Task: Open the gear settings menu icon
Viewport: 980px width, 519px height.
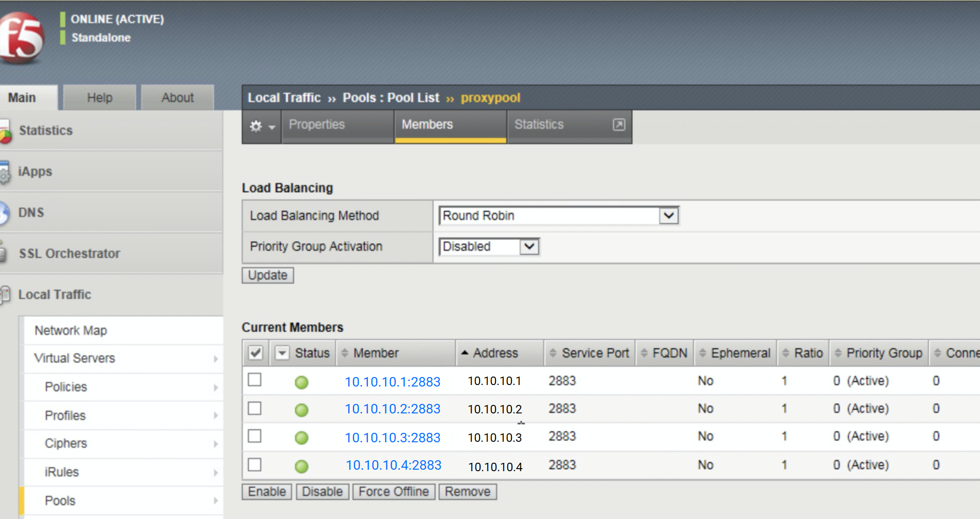Action: pyautogui.click(x=262, y=127)
